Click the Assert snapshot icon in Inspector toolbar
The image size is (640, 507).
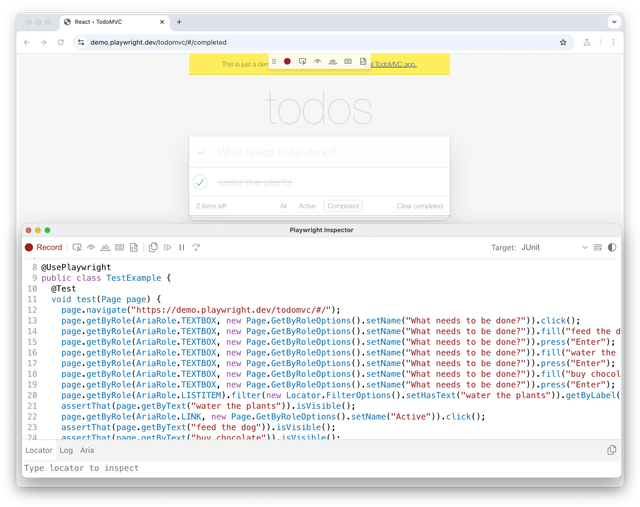pyautogui.click(x=133, y=247)
